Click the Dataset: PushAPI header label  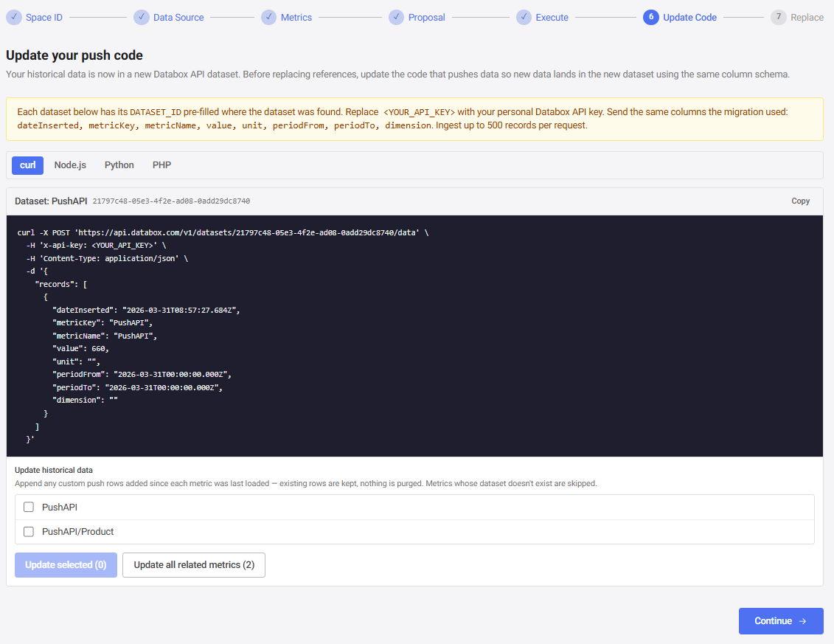(x=51, y=201)
